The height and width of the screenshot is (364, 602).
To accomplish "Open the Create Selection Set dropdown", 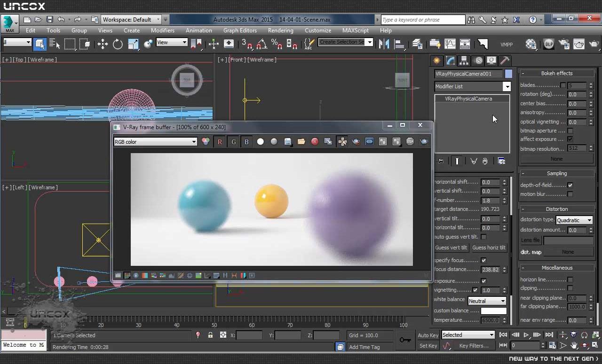I will [x=346, y=42].
